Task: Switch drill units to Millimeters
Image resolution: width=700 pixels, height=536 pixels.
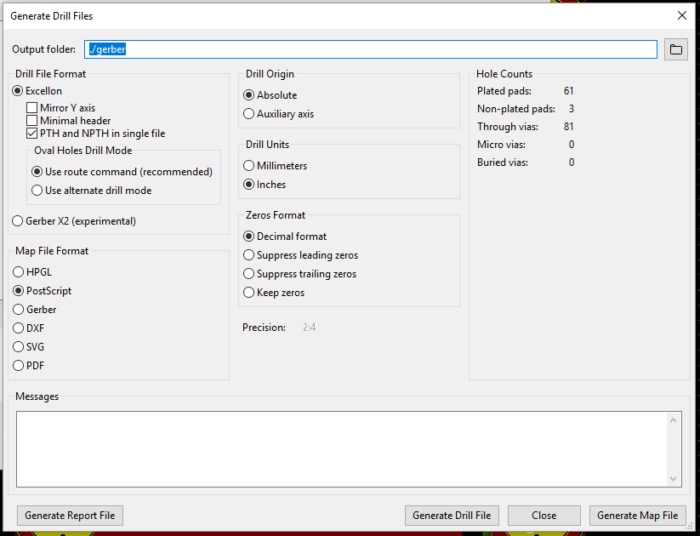Action: tap(249, 166)
